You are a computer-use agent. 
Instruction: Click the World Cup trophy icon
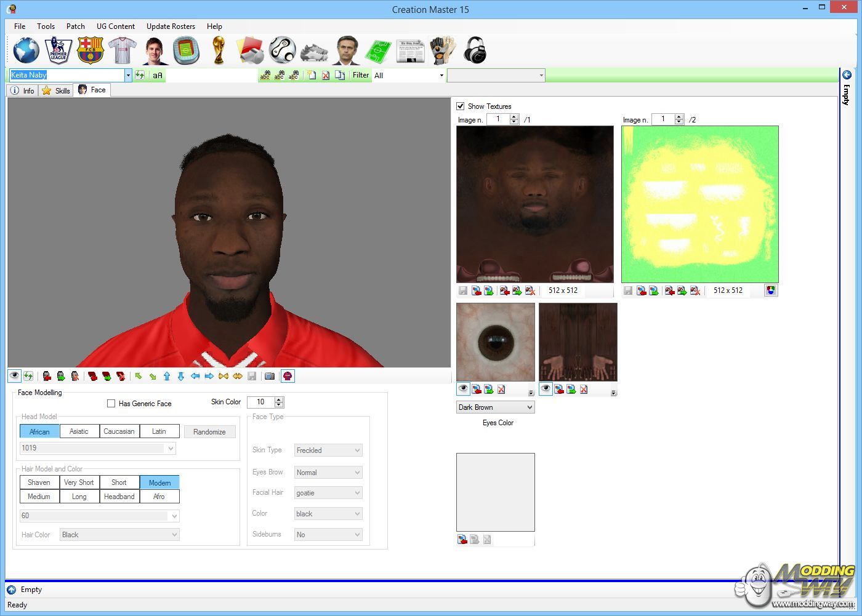218,50
